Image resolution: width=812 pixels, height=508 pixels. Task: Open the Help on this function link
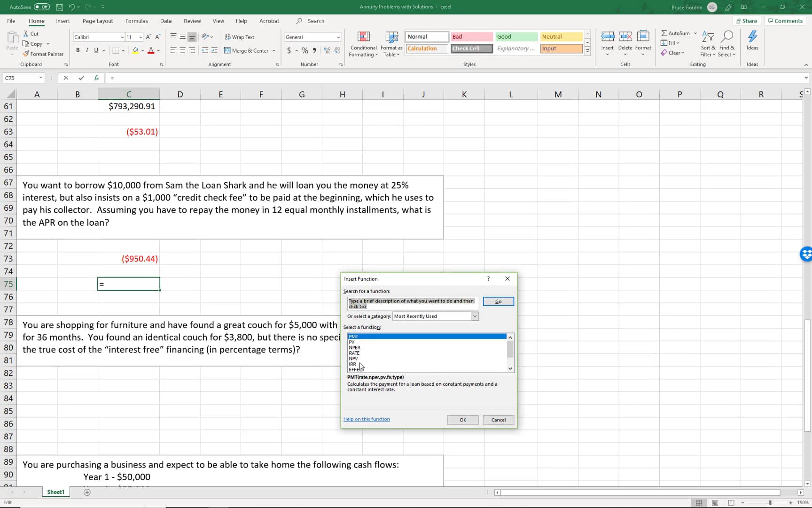(367, 419)
